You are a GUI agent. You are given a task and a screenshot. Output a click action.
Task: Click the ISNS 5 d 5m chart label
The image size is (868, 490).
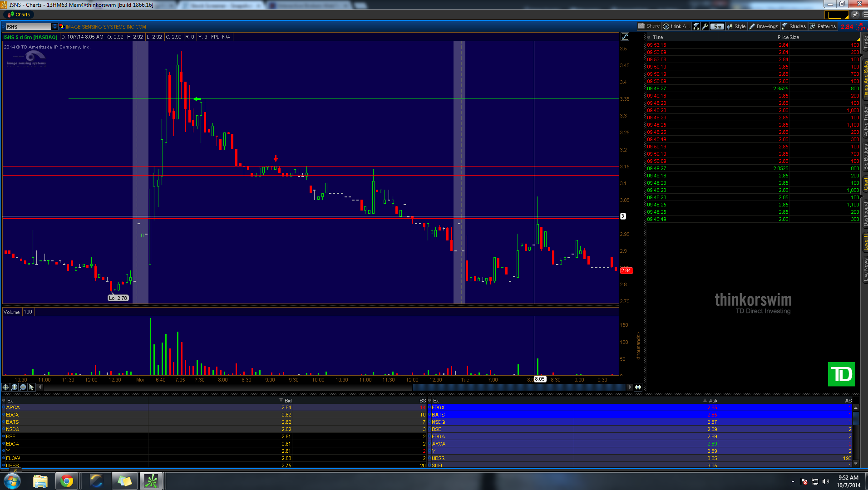coord(30,37)
